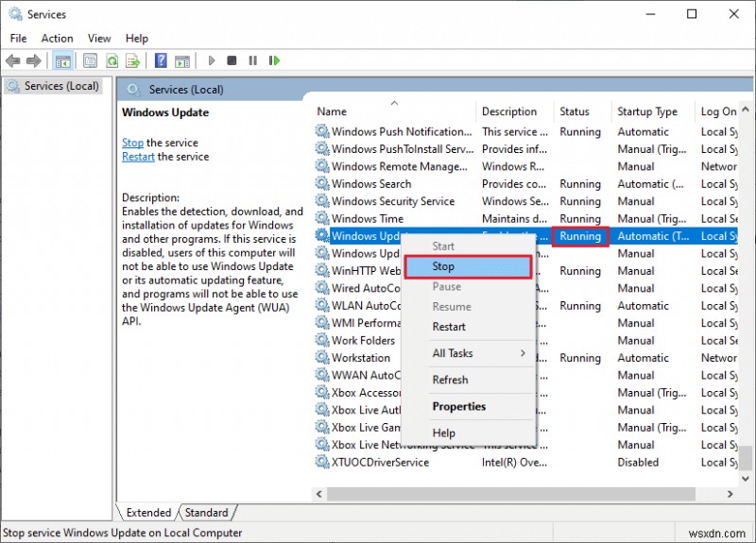Select Services (Local) in the left tree
Viewport: 756px width, 543px height.
click(60, 86)
